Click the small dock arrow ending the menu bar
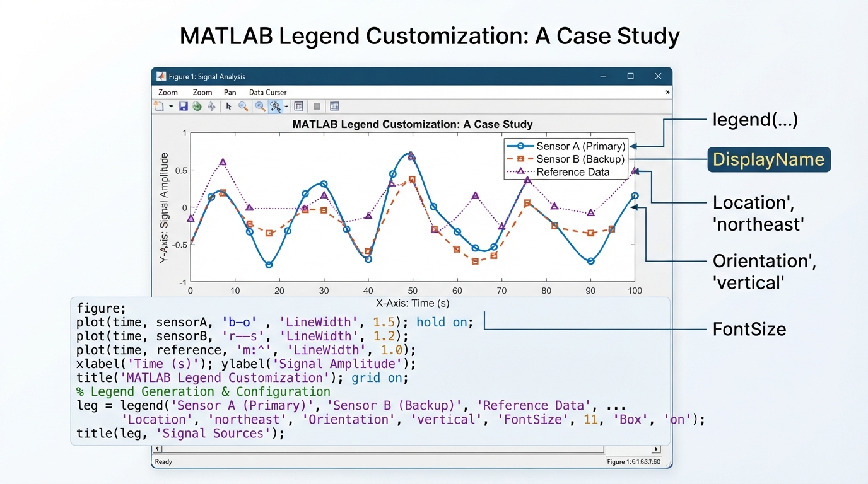This screenshot has height=484, width=868. coord(667,92)
